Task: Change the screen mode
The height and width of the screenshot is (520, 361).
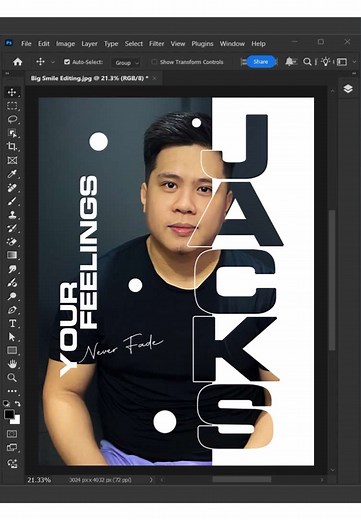Action: 12,448
